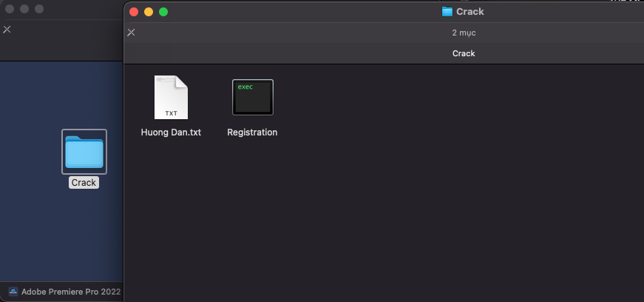This screenshot has width=644, height=302.
Task: Maximize the Crack window with the green button
Action: [163, 12]
